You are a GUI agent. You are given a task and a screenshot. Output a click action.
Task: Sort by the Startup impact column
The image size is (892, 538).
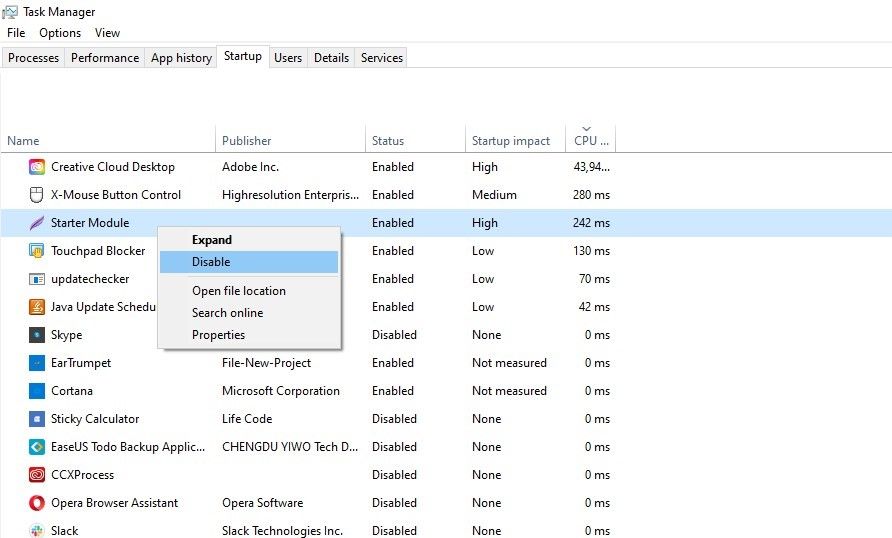click(x=511, y=141)
